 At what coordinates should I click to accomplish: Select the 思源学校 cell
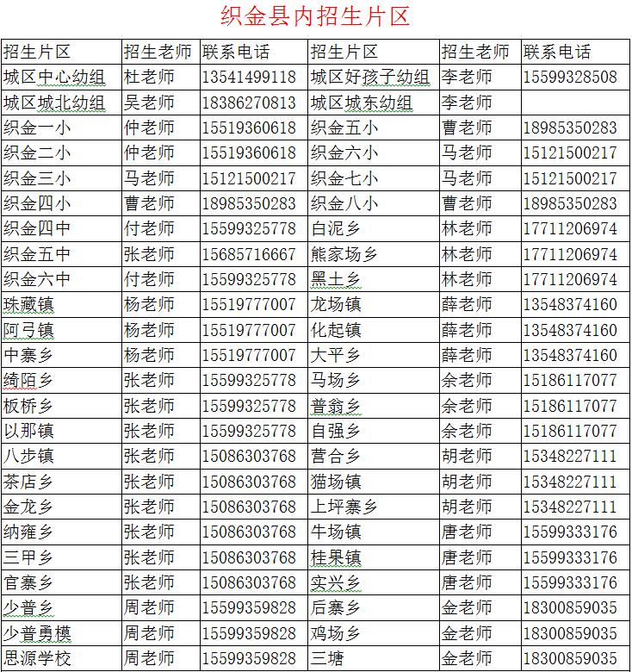(62, 658)
